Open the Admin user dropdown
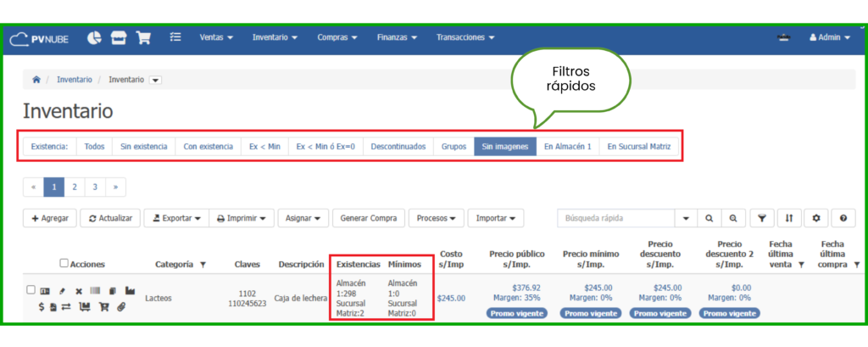The width and height of the screenshot is (868, 347). [829, 37]
